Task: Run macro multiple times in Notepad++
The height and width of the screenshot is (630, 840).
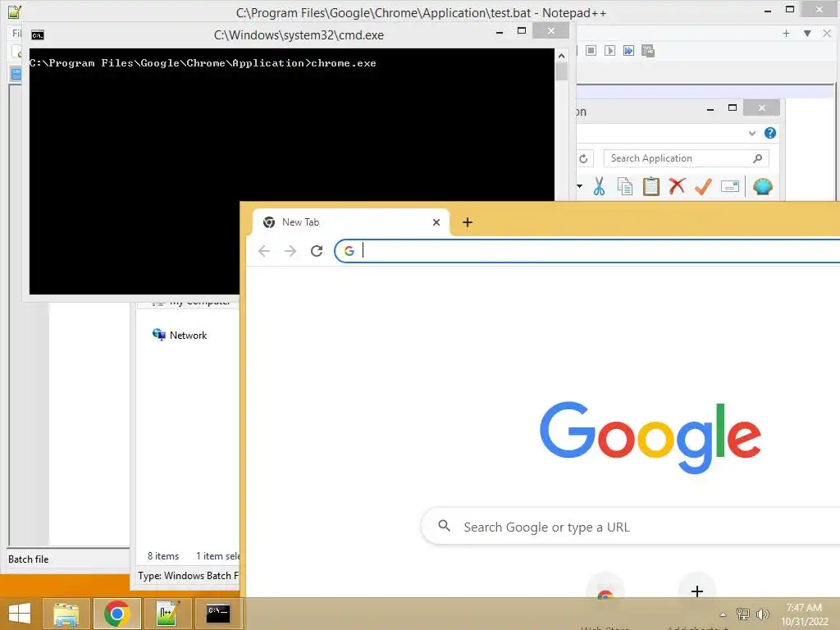Action: [628, 50]
